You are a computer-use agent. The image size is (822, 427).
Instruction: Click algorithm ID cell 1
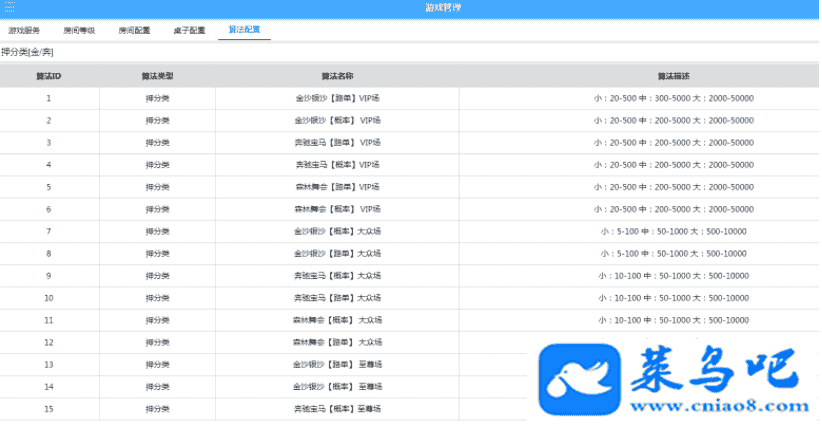49,98
